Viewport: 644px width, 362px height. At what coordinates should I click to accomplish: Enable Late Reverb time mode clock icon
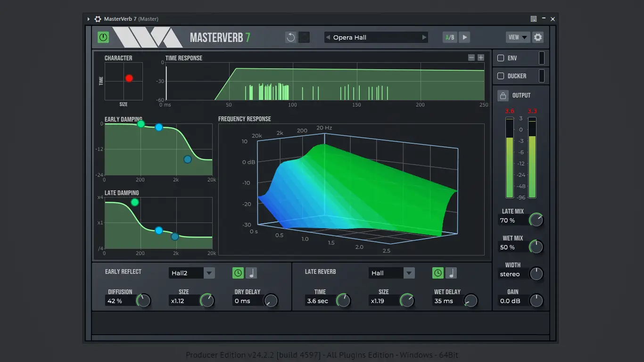438,273
